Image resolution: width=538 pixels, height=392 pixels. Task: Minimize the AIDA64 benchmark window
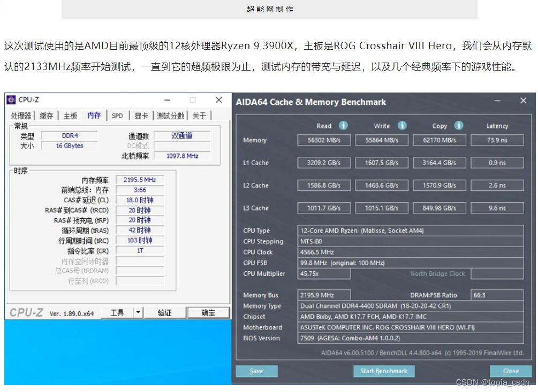click(497, 101)
